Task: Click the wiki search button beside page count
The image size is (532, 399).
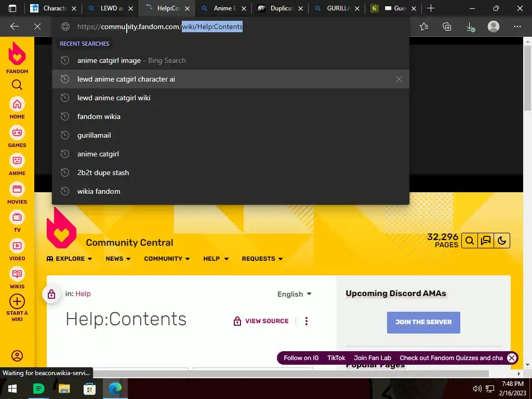Action: (x=470, y=241)
